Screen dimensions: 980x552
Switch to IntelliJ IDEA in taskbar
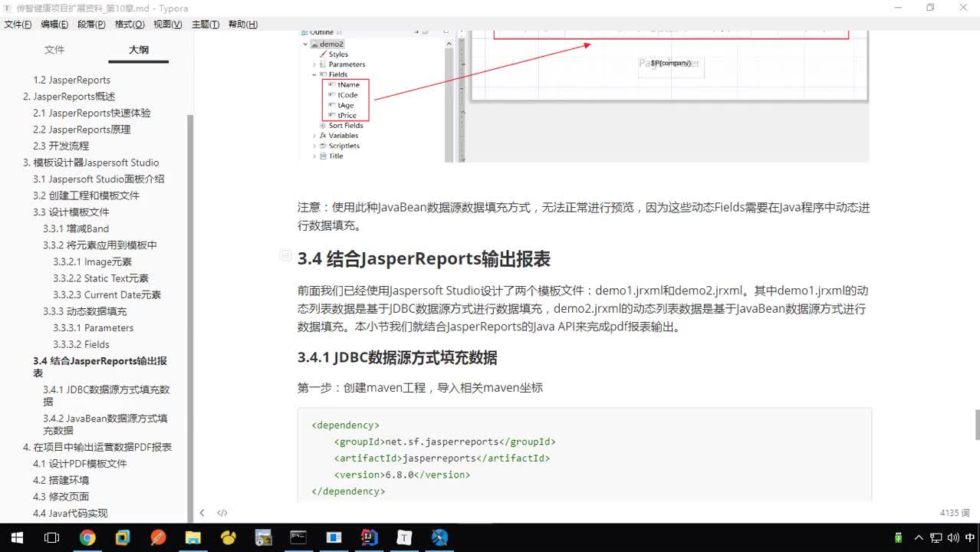(x=369, y=537)
